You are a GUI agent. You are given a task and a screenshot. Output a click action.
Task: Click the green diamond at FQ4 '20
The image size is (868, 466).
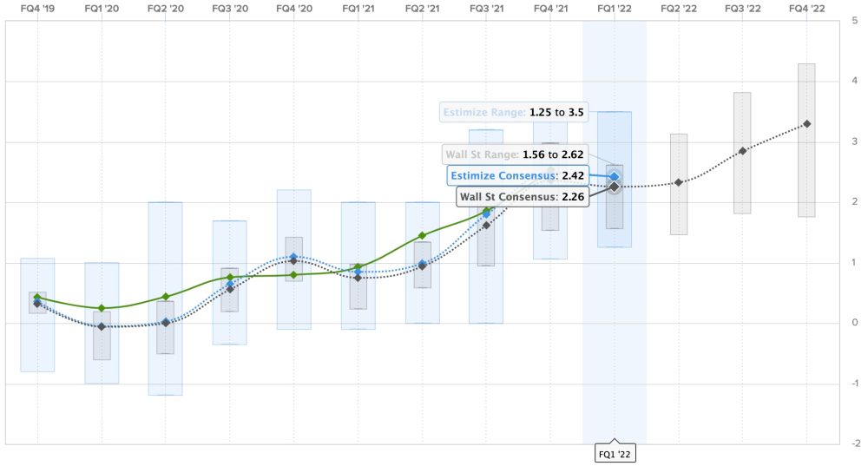(293, 275)
